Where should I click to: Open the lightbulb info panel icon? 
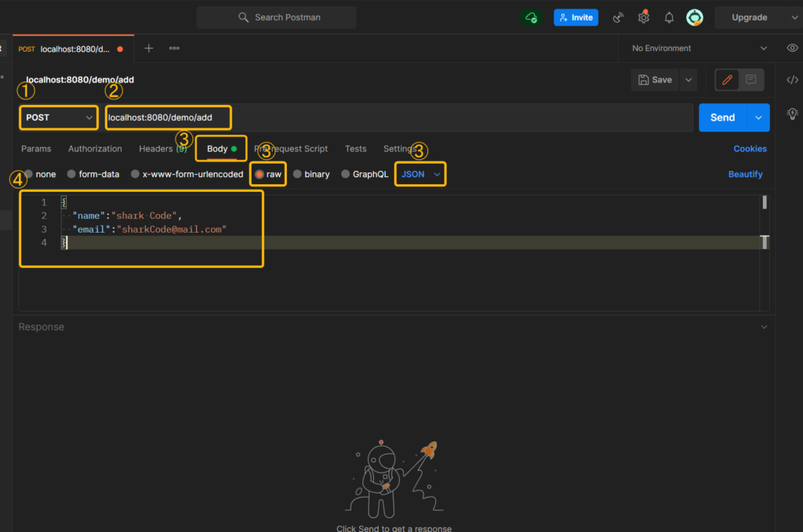792,114
